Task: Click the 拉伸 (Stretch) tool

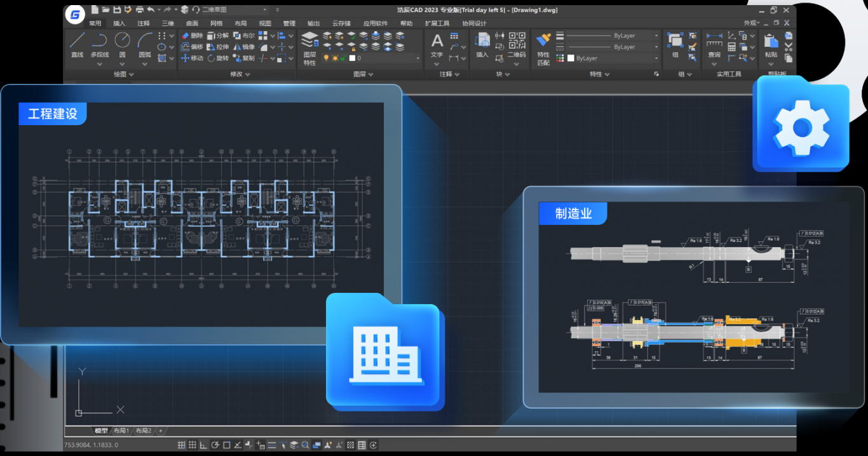Action: coord(217,47)
